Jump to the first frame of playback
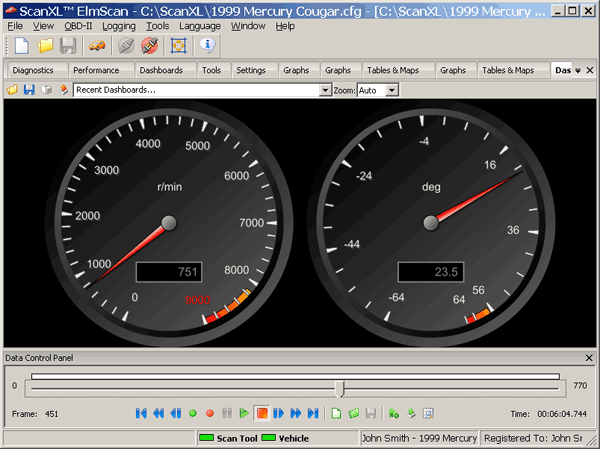The image size is (600, 449). tap(141, 412)
